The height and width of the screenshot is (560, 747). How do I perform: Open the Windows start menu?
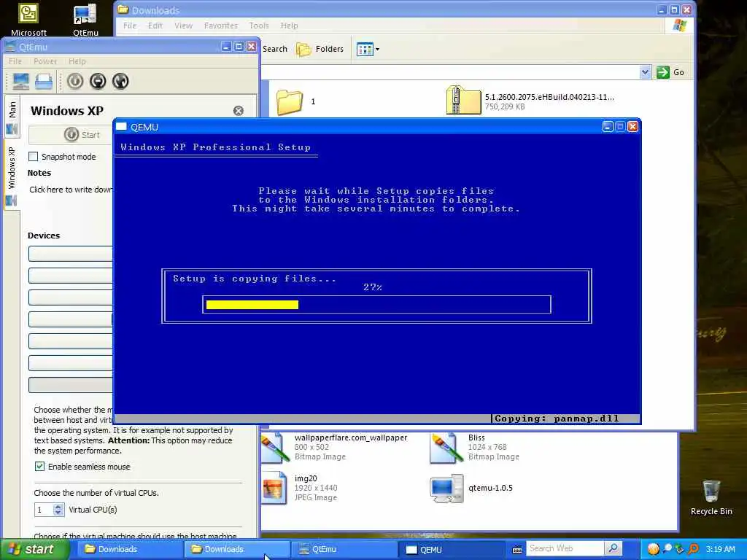pyautogui.click(x=35, y=549)
